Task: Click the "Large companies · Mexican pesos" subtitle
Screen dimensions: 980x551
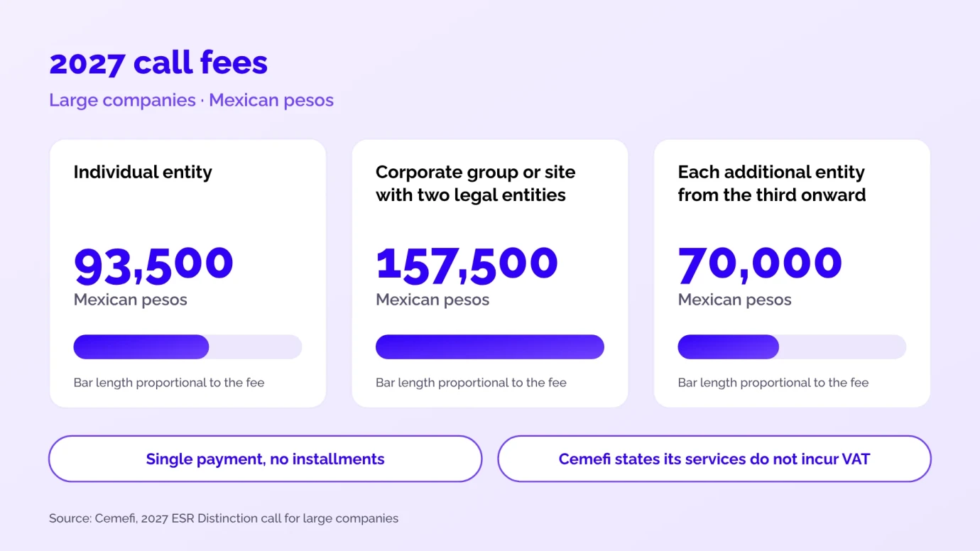Action: (191, 100)
